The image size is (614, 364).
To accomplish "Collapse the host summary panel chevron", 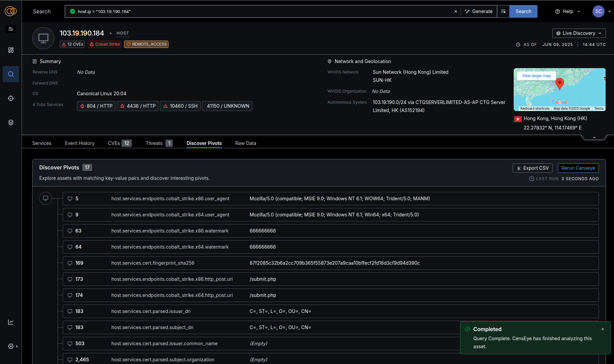I will (594, 138).
